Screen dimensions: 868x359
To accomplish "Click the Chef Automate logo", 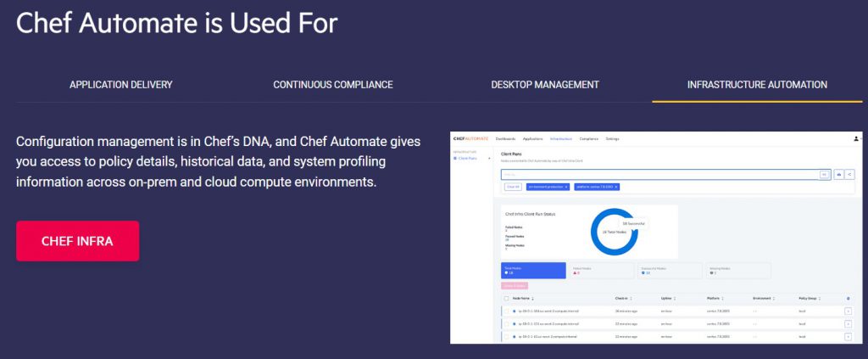I will [x=470, y=138].
